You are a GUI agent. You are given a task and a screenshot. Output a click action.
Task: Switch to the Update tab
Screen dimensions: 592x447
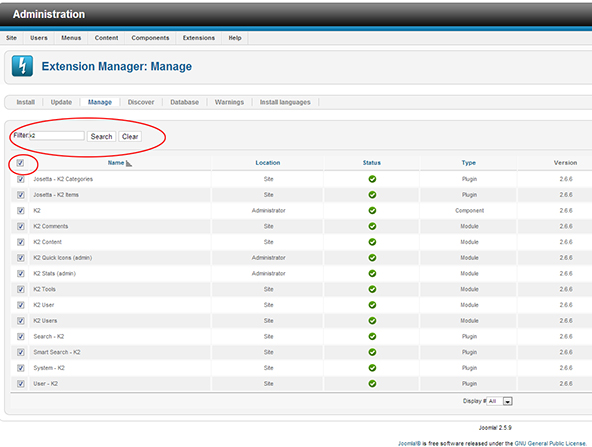(x=61, y=102)
